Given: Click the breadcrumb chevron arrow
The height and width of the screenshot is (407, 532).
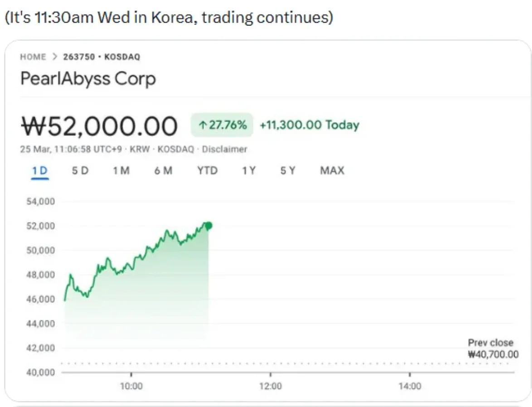Looking at the screenshot, I should [55, 57].
